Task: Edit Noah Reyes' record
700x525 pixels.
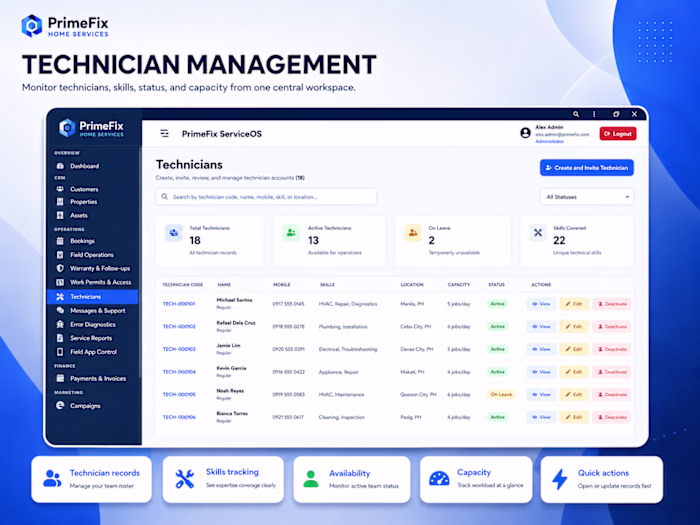Action: point(574,395)
